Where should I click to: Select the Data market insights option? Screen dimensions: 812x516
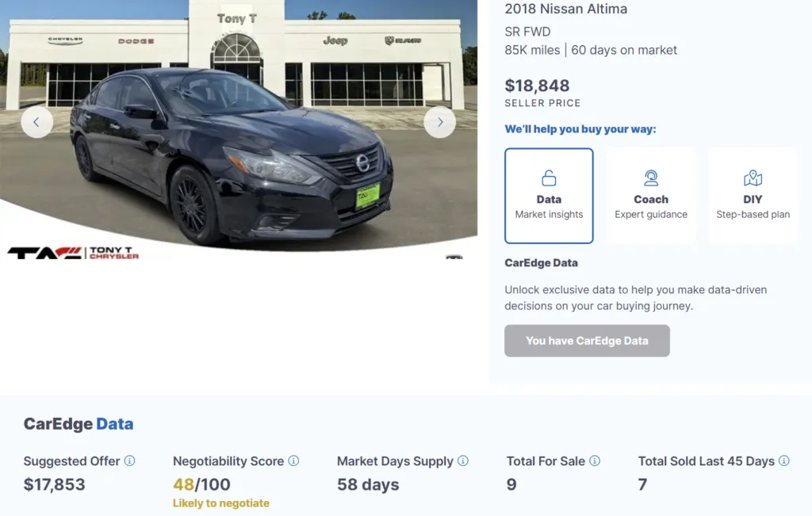[x=549, y=196]
